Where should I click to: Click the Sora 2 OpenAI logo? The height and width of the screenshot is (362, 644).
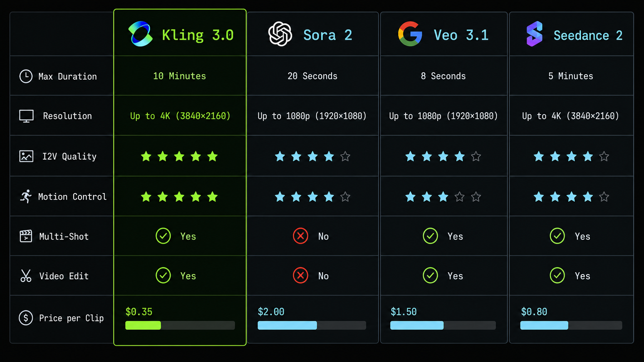[x=280, y=34]
